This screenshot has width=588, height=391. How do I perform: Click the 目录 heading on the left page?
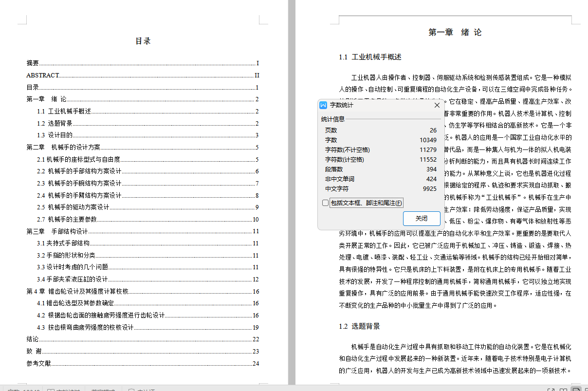[x=143, y=41]
